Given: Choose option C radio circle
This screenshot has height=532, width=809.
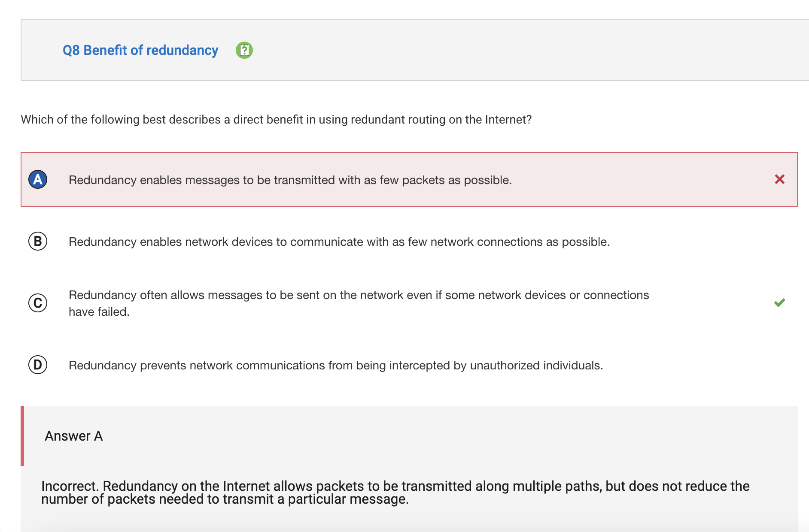Looking at the screenshot, I should point(38,303).
